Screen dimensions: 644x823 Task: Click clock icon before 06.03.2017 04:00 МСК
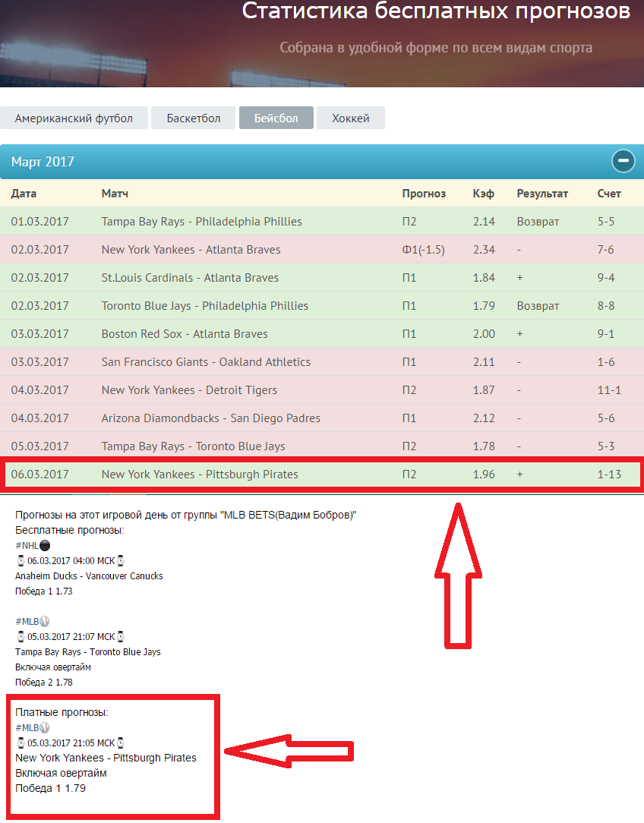[21, 561]
